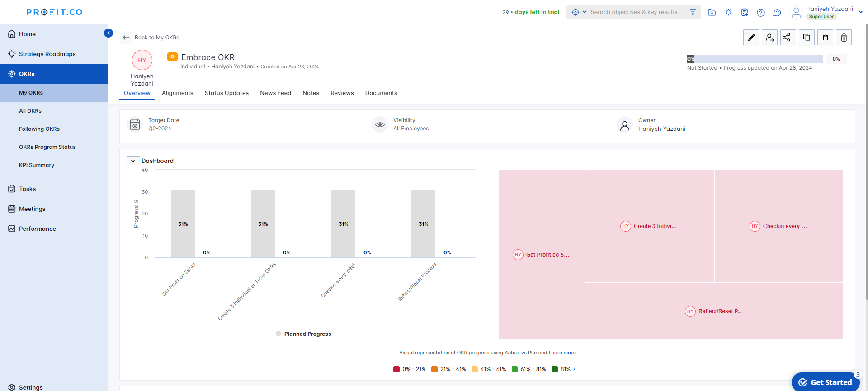Open the Status Updates tab
Image resolution: width=868 pixels, height=391 pixels.
pyautogui.click(x=226, y=93)
